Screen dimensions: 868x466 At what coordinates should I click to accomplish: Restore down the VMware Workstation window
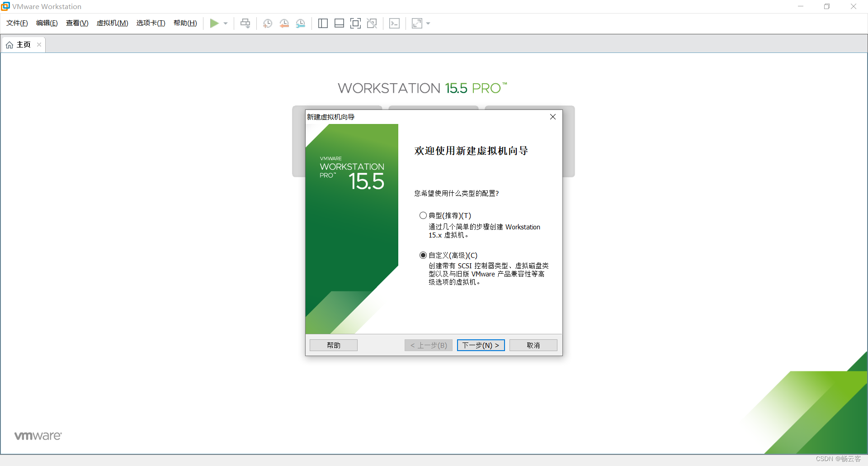(827, 6)
